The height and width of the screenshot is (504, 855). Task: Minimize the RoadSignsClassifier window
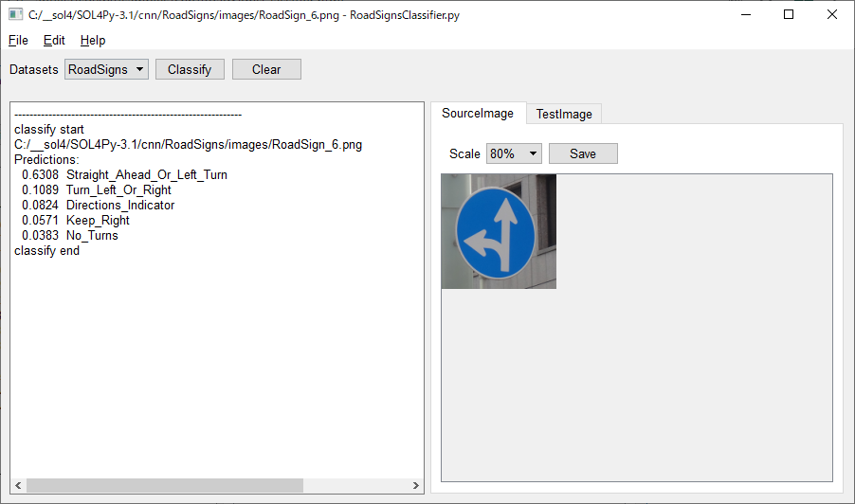tap(746, 15)
